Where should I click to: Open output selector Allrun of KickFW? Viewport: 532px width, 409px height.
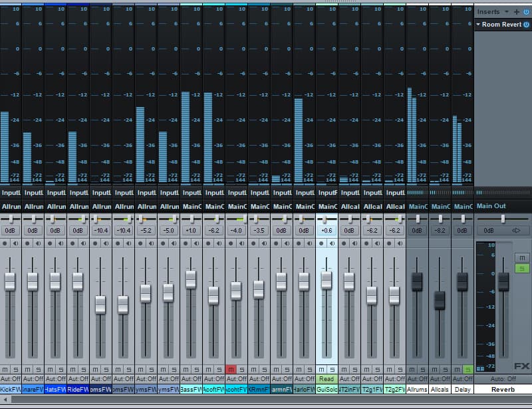point(11,206)
